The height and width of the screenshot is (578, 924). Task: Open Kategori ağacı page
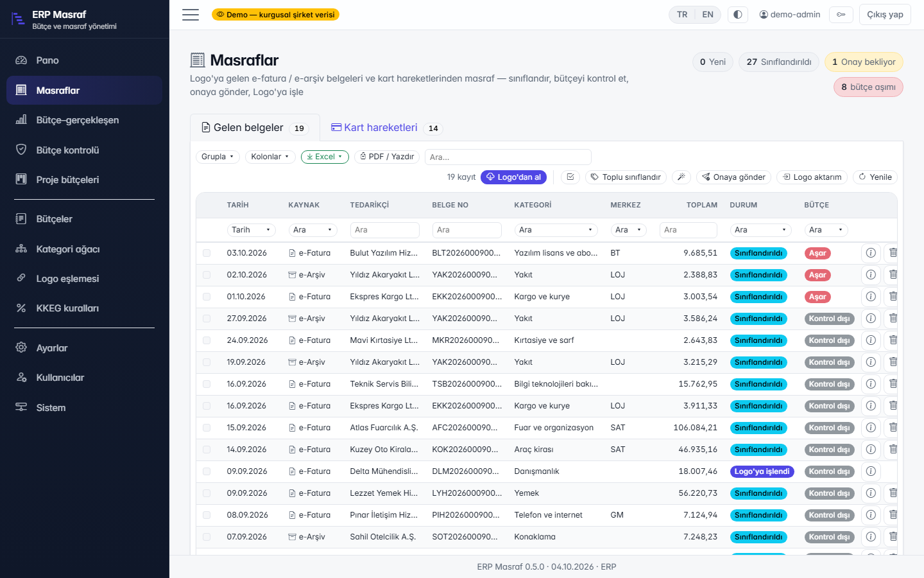[x=84, y=249]
